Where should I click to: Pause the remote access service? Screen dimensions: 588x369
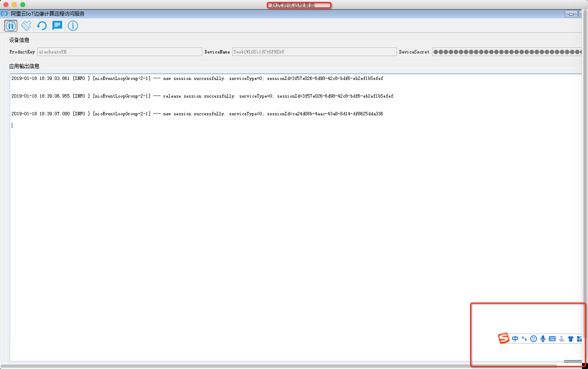click(x=11, y=26)
